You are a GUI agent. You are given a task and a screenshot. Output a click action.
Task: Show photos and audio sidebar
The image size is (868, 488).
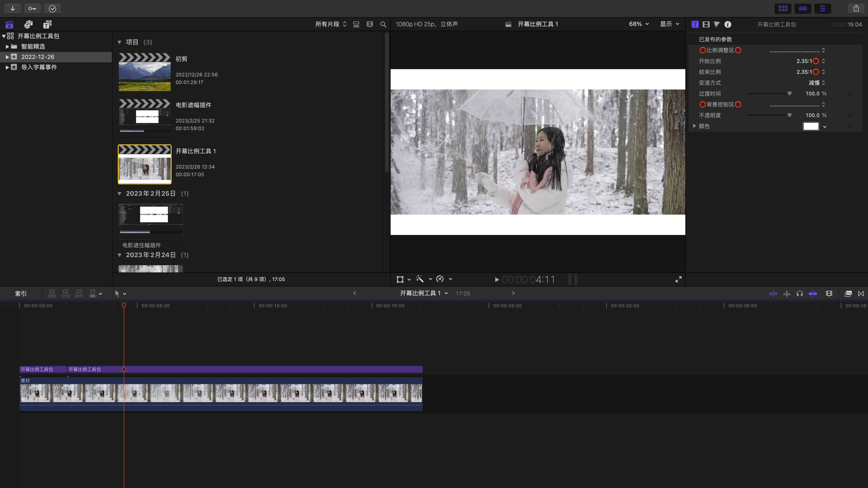[28, 24]
